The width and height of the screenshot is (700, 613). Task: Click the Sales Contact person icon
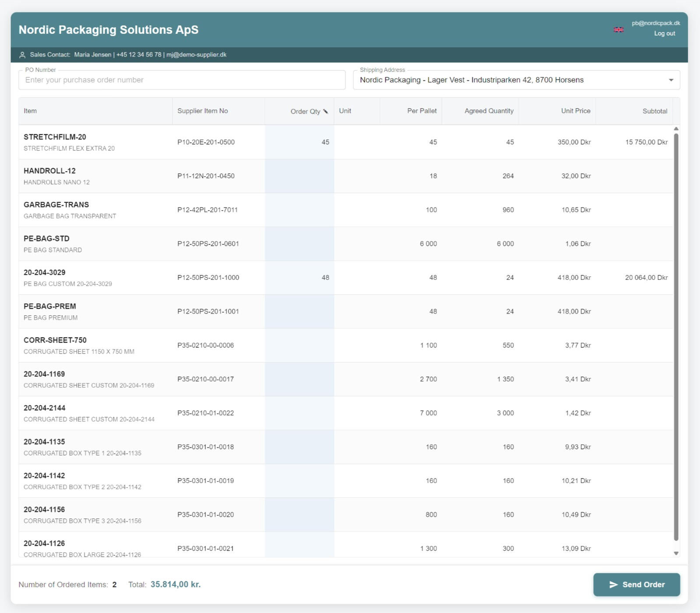coord(22,55)
